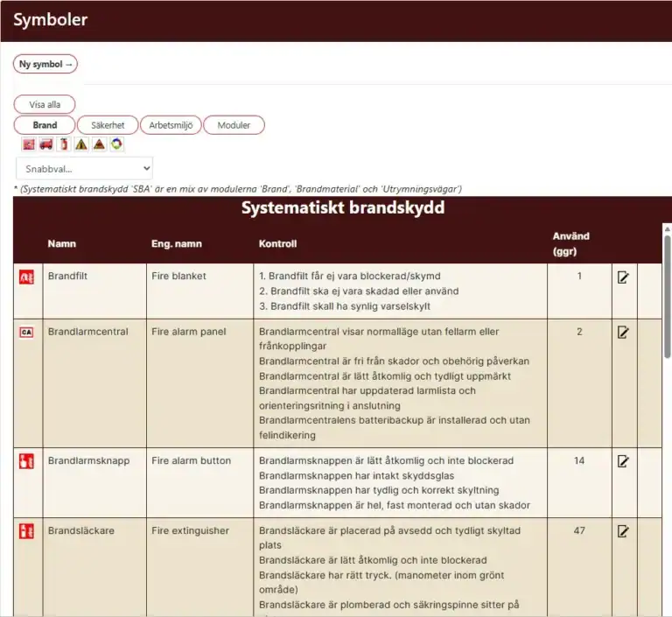Click the Brandsläckare red symbol icon
Image resolution: width=672 pixels, height=617 pixels.
coord(26,531)
